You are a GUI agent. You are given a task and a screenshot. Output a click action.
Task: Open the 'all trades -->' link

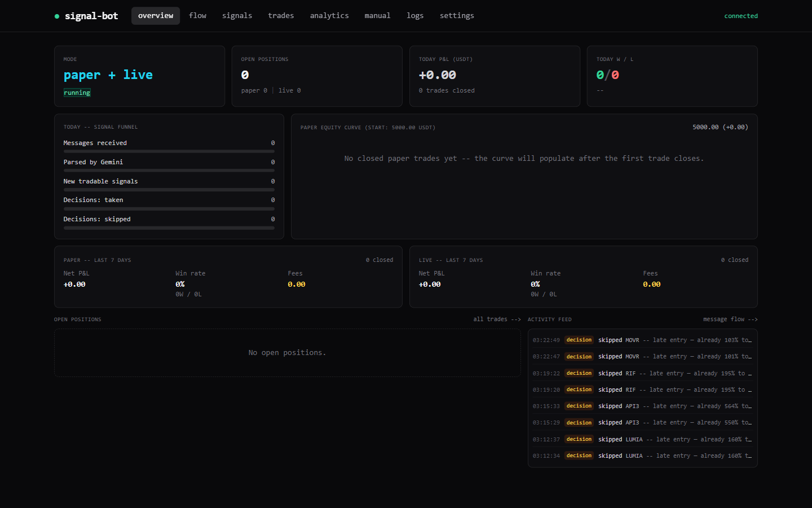497,319
